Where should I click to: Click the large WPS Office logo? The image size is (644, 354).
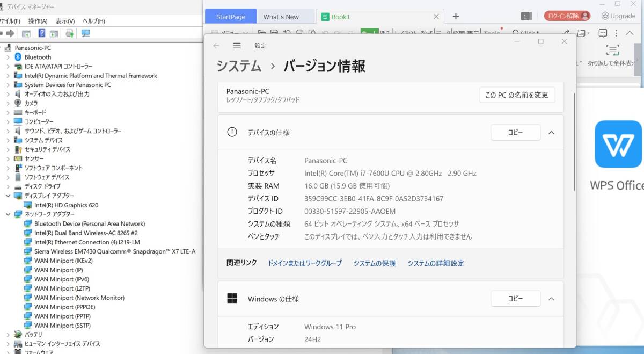pos(618,144)
